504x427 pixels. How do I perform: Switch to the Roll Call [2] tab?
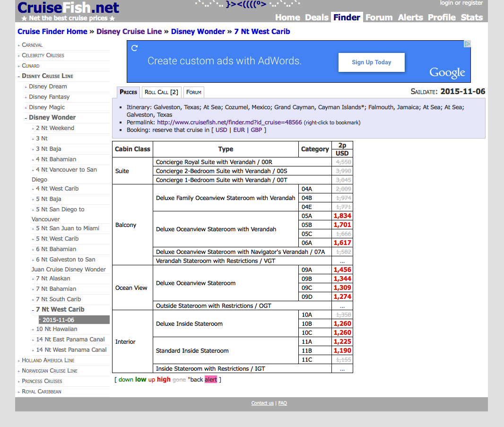pyautogui.click(x=161, y=92)
